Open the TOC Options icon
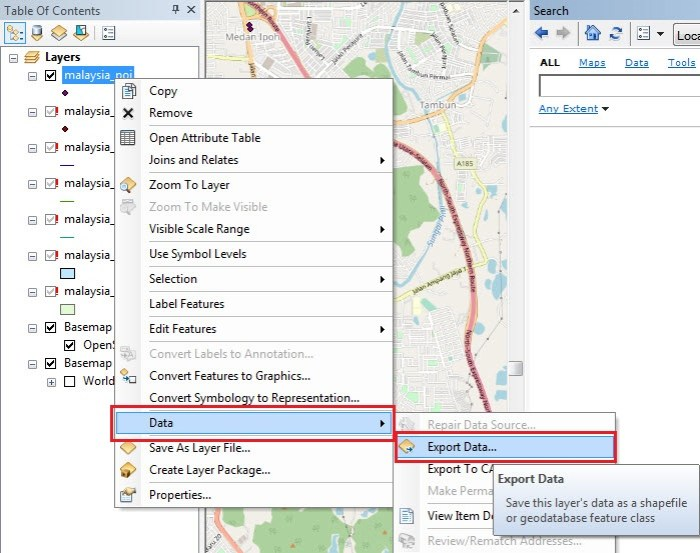 pyautogui.click(x=108, y=33)
